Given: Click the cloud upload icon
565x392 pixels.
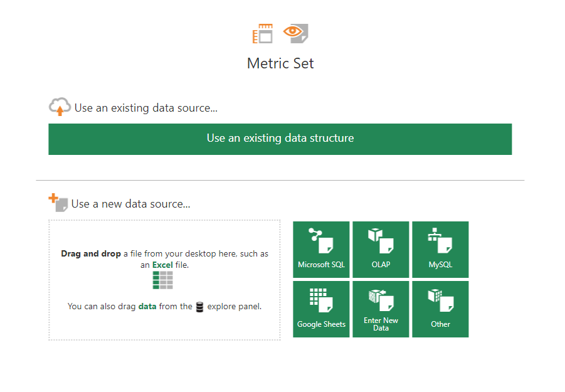Looking at the screenshot, I should click(60, 107).
